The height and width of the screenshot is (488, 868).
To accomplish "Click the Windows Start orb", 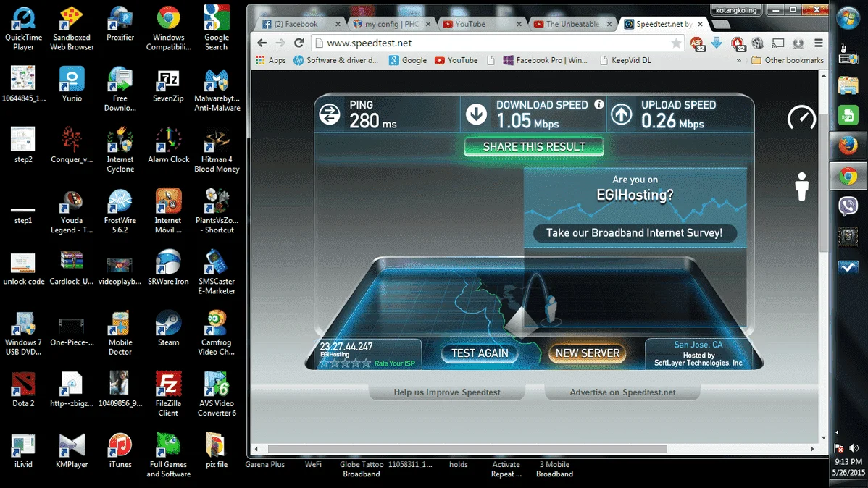I will tap(848, 18).
